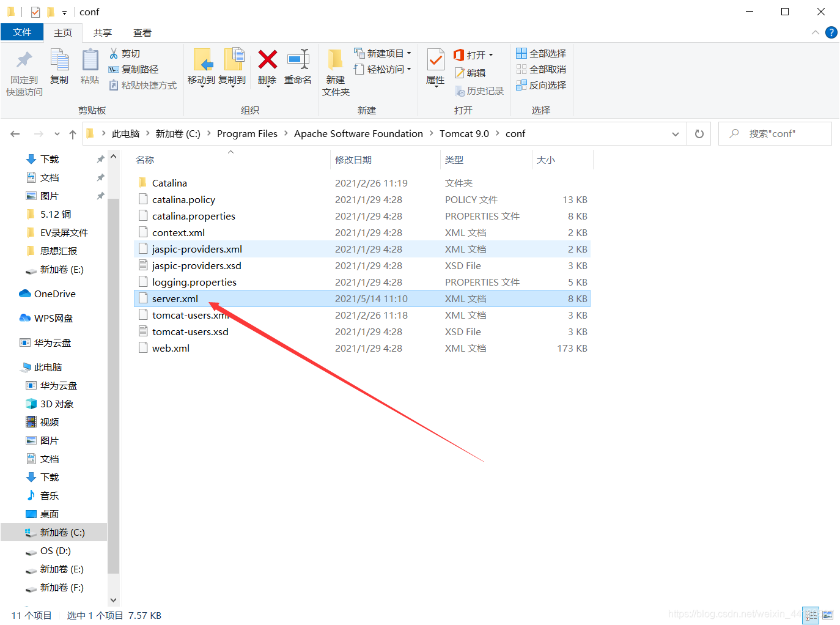Image resolution: width=840 pixels, height=625 pixels.
Task: Select the tomcat-users.xsd file
Action: 362,331
